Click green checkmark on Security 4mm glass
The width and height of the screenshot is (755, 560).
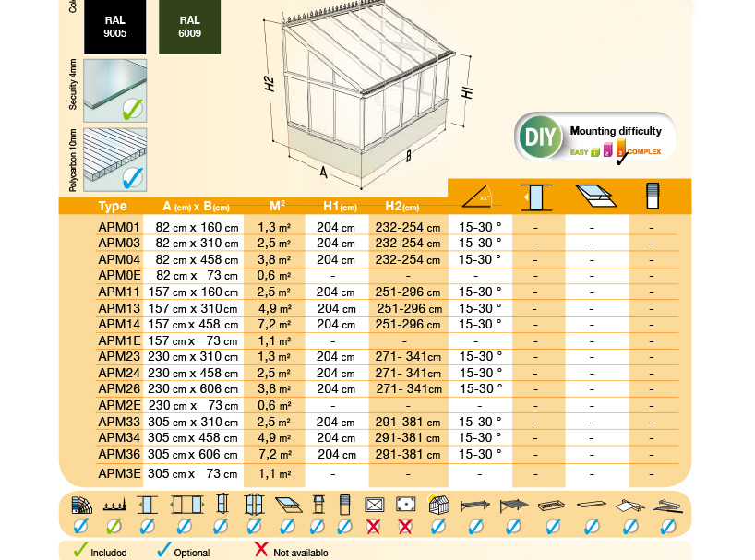coord(132,109)
